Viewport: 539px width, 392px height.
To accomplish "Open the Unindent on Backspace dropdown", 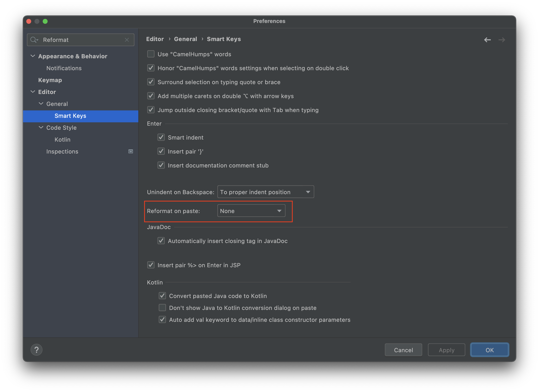I will pyautogui.click(x=265, y=192).
